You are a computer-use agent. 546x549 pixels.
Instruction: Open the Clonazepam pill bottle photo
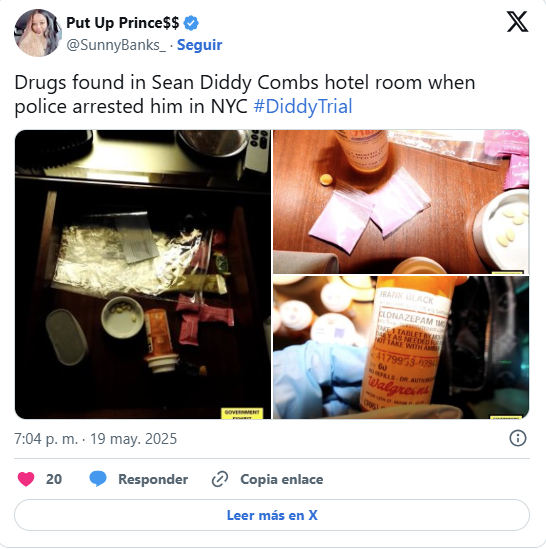click(401, 347)
